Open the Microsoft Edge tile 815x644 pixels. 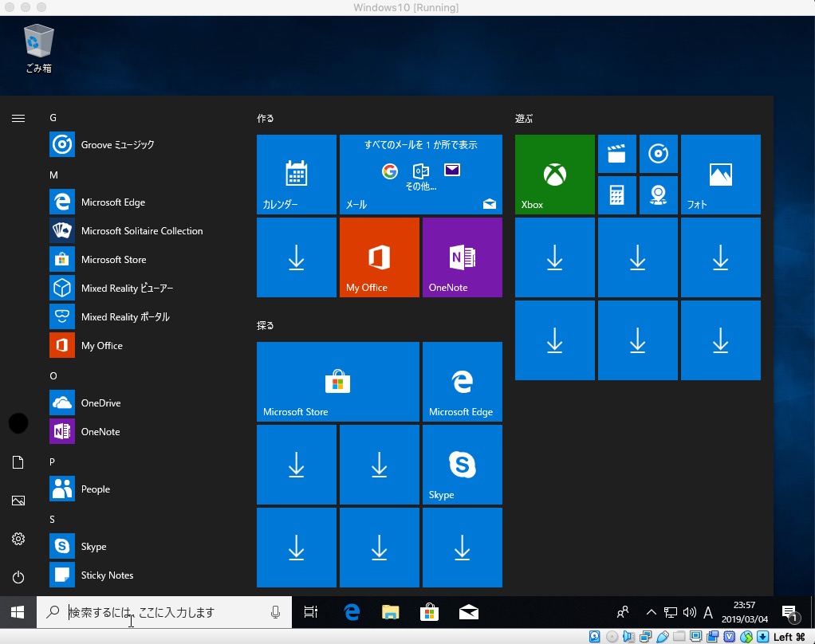(462, 382)
